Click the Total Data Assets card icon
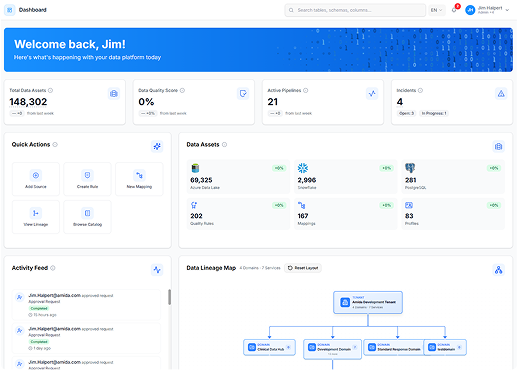The image size is (518, 371). pos(114,94)
